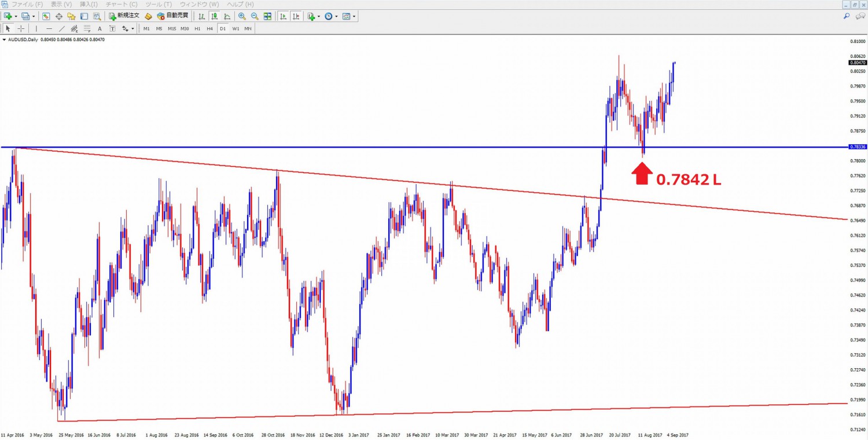868x440 pixels.
Task: Toggle the 自動売買 auto trading button
Action: (x=172, y=16)
